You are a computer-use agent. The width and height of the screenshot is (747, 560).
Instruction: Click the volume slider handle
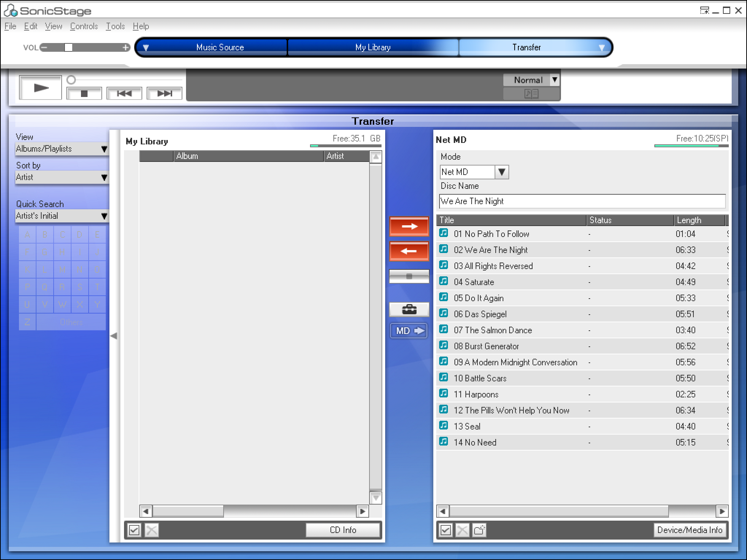coord(68,47)
